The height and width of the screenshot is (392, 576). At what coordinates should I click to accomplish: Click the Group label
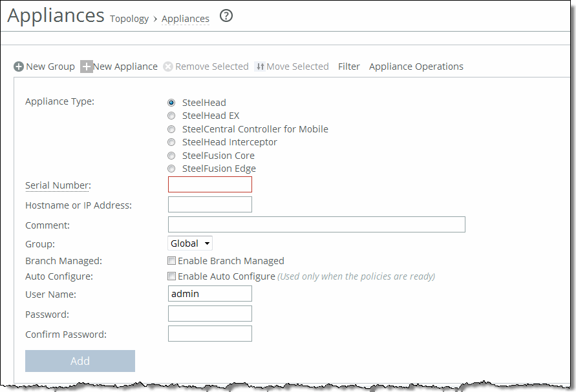[x=40, y=244]
